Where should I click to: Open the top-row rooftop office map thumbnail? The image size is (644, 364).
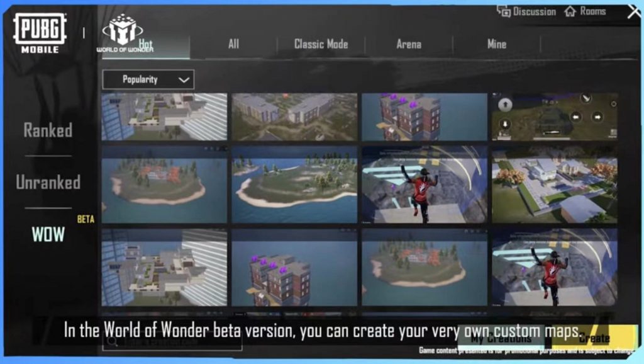[164, 117]
